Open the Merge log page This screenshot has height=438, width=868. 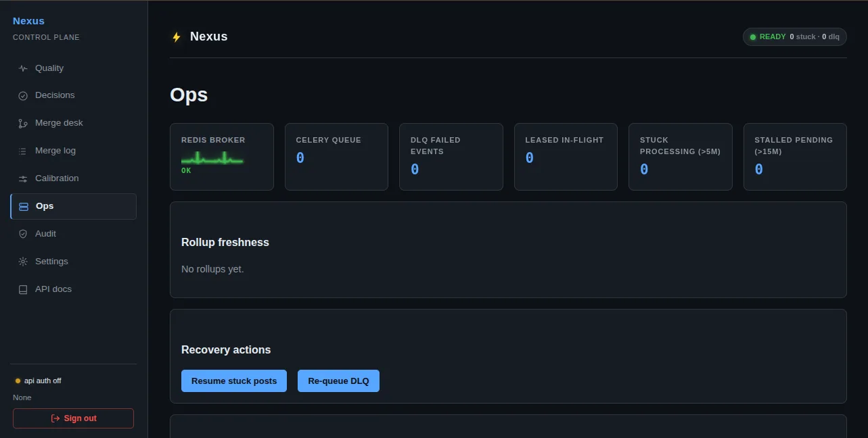coord(73,151)
